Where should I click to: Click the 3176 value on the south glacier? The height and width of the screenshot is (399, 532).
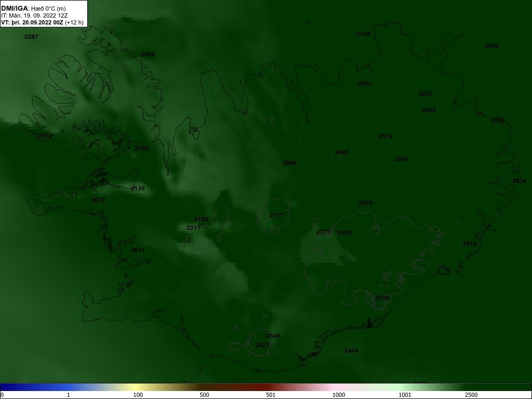(381, 298)
